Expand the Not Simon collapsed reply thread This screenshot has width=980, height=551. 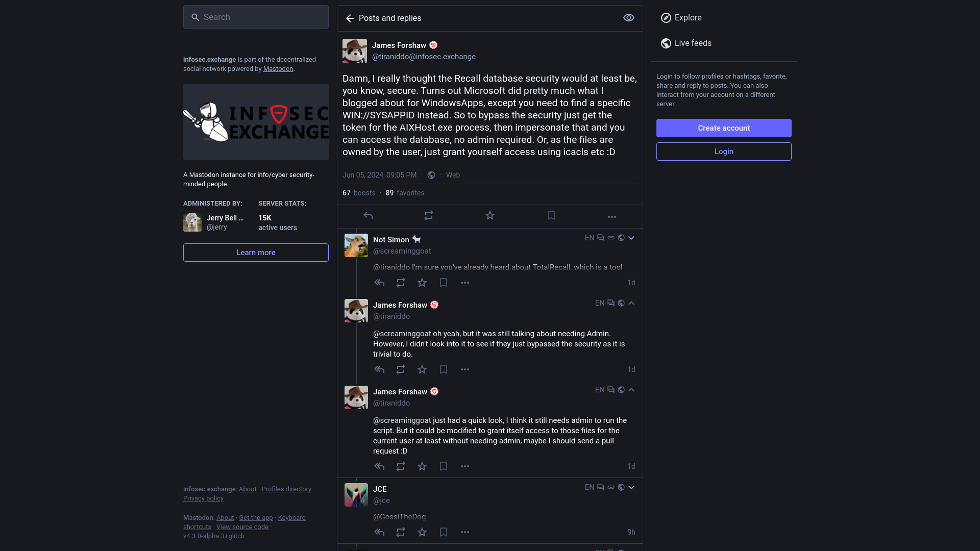click(631, 238)
